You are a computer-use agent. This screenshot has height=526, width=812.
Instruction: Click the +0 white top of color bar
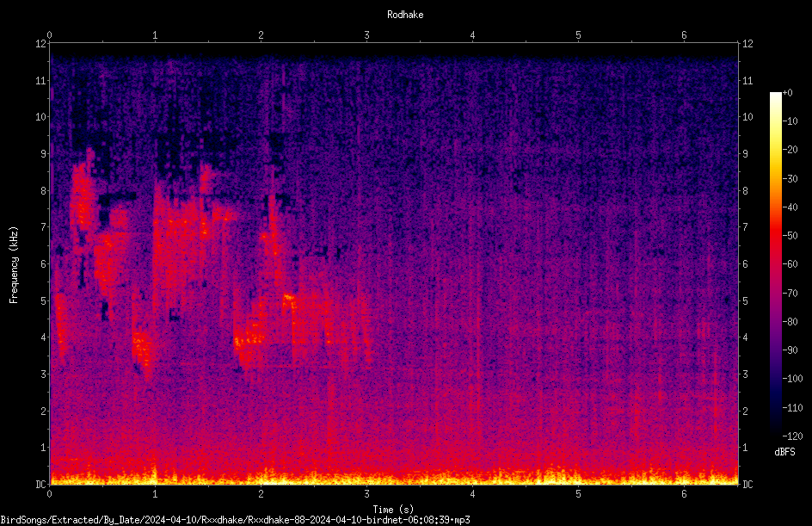tap(775, 95)
